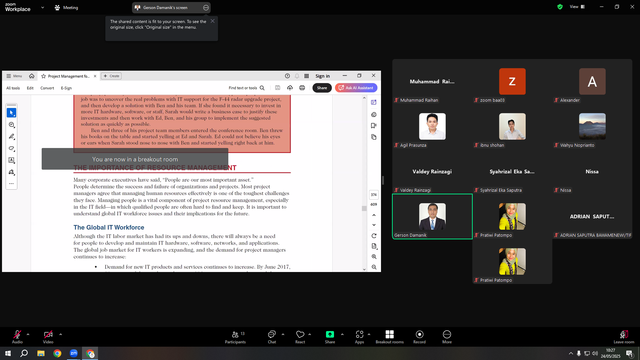Open the comments panel icon on right rail
The height and width of the screenshot is (360, 640).
pos(373,115)
